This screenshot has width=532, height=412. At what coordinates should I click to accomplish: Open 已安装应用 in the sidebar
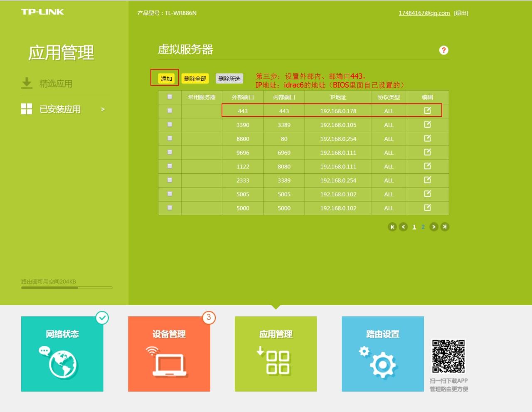(x=60, y=109)
